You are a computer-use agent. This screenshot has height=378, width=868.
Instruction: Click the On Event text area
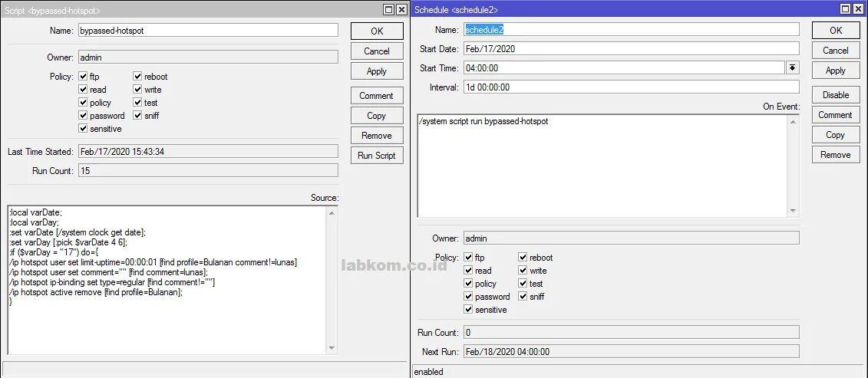(602, 165)
